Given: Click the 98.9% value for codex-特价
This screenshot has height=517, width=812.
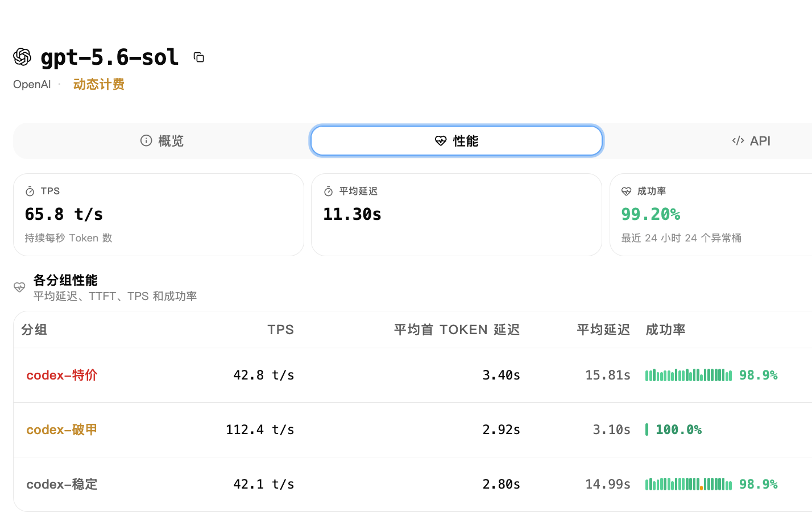Looking at the screenshot, I should 759,375.
